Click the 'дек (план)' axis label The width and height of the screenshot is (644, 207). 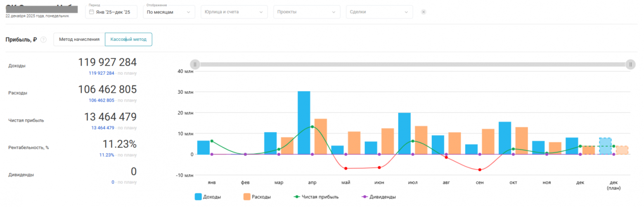point(613,185)
